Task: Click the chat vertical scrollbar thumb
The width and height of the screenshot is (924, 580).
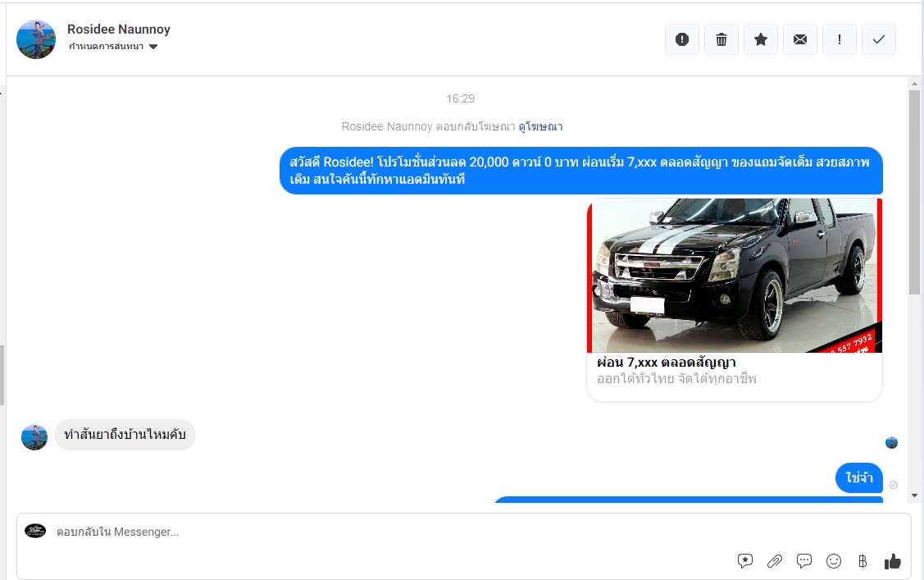Action: point(915,192)
